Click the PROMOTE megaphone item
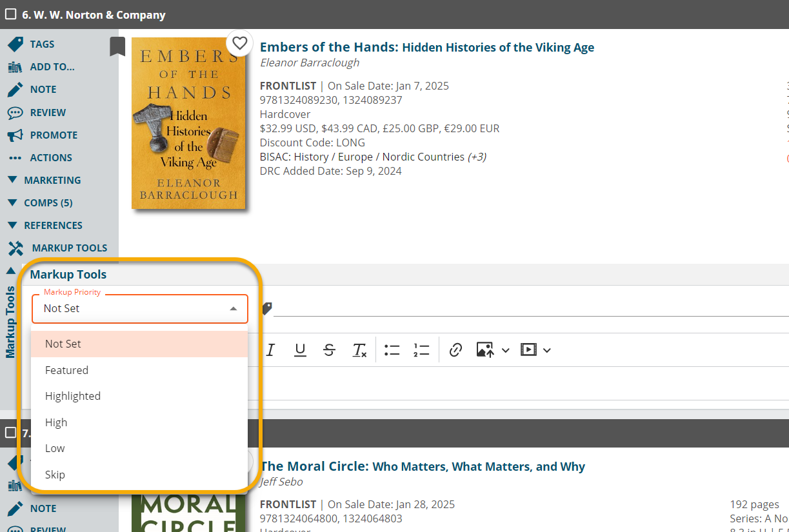The width and height of the screenshot is (789, 532). pyautogui.click(x=43, y=135)
